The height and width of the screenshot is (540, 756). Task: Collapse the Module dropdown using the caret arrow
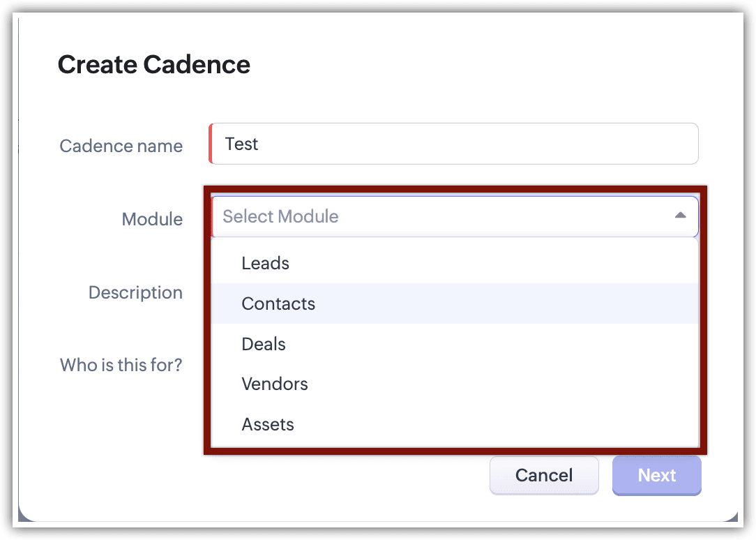point(680,216)
